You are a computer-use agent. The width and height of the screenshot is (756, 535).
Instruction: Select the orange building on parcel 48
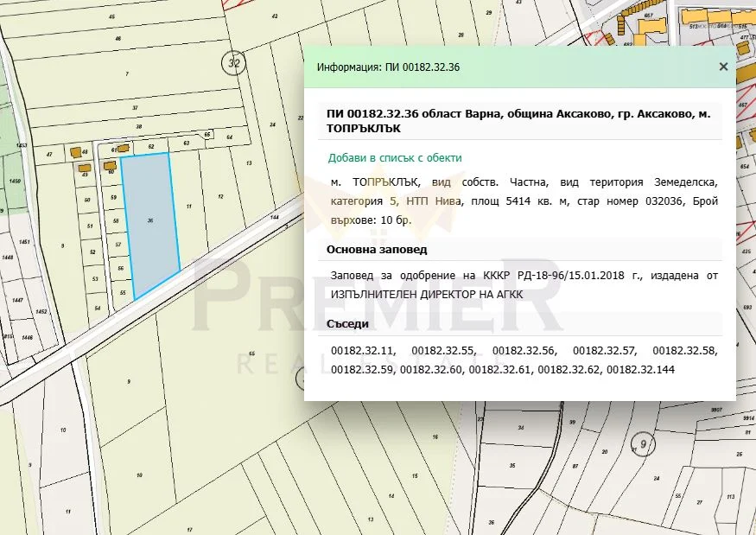76,152
